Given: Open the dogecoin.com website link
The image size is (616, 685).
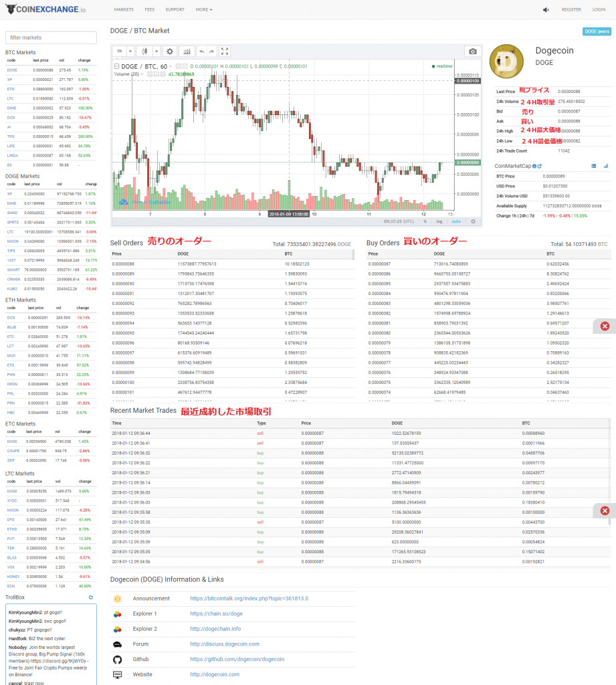Looking at the screenshot, I should click(x=215, y=674).
